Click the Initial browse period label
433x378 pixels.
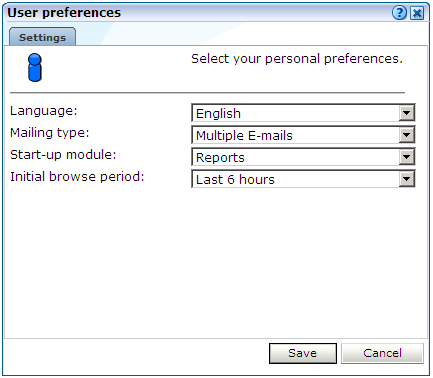[x=77, y=177]
